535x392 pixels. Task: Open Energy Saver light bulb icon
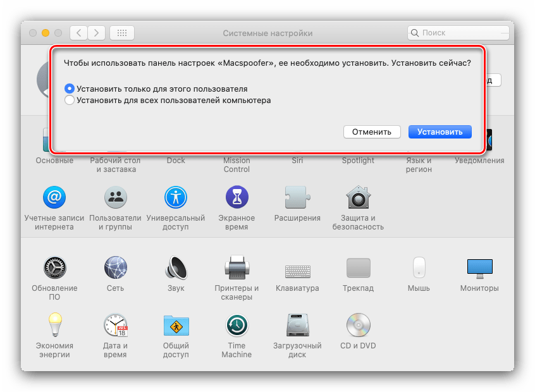tap(54, 326)
